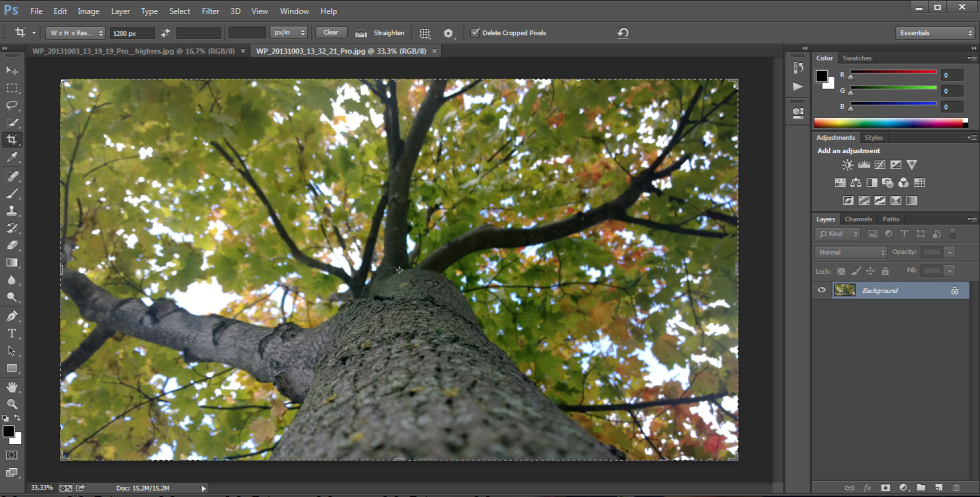The width and height of the screenshot is (980, 497).
Task: Click the color spectrum ramp bar
Action: point(890,123)
